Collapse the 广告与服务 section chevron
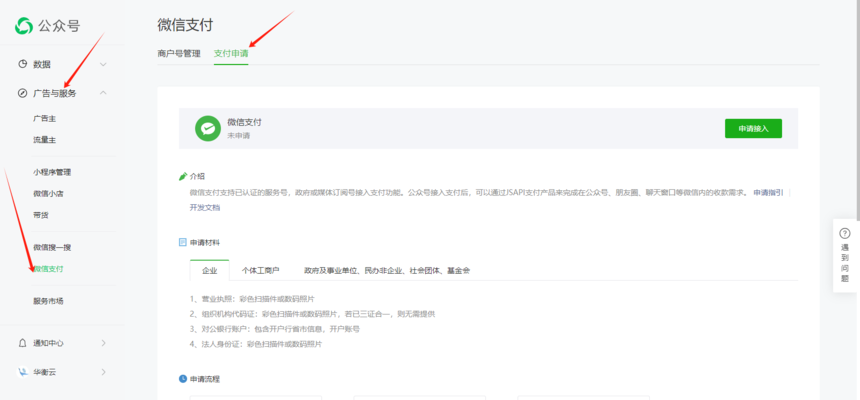 [x=103, y=93]
